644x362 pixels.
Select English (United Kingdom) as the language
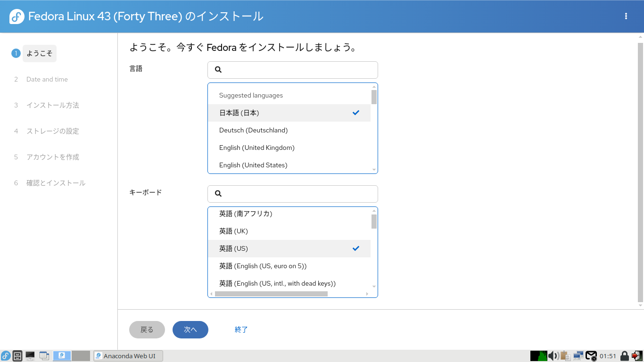coord(289,148)
